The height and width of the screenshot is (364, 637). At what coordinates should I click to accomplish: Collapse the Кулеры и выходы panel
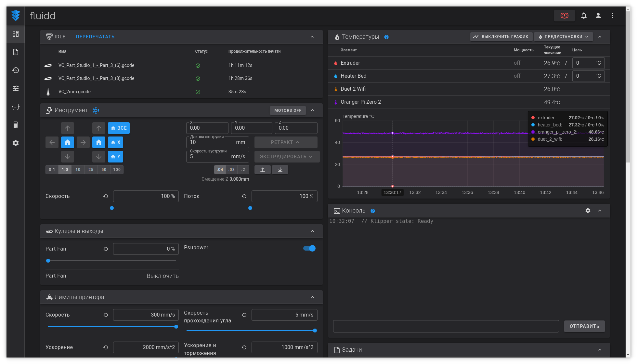point(312,231)
